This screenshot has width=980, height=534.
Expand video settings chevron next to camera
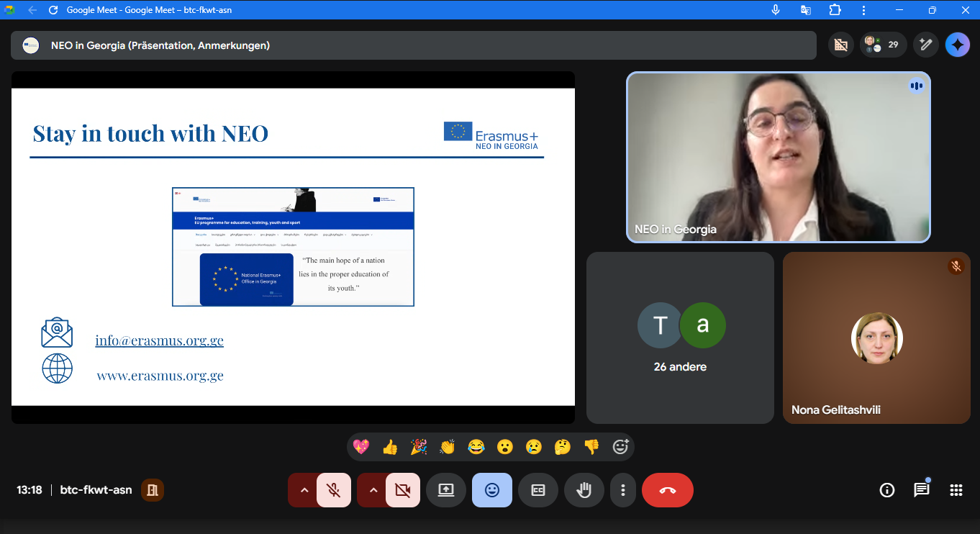coord(373,490)
